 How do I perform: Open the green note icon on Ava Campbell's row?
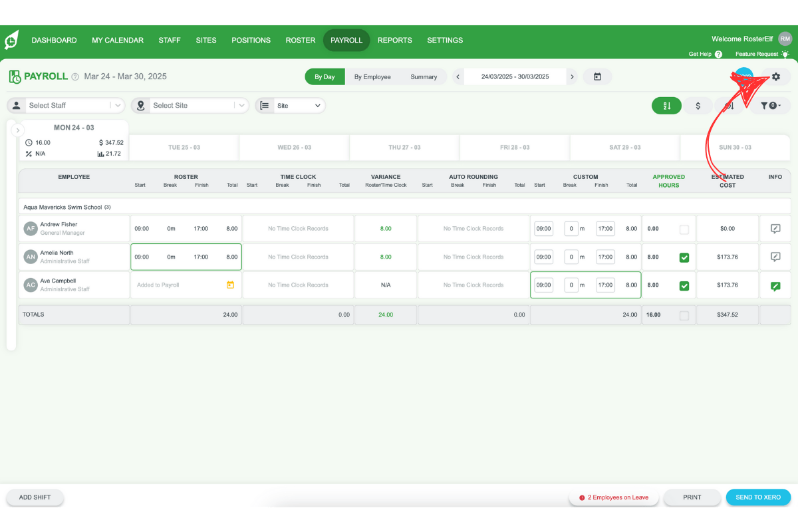click(x=775, y=285)
